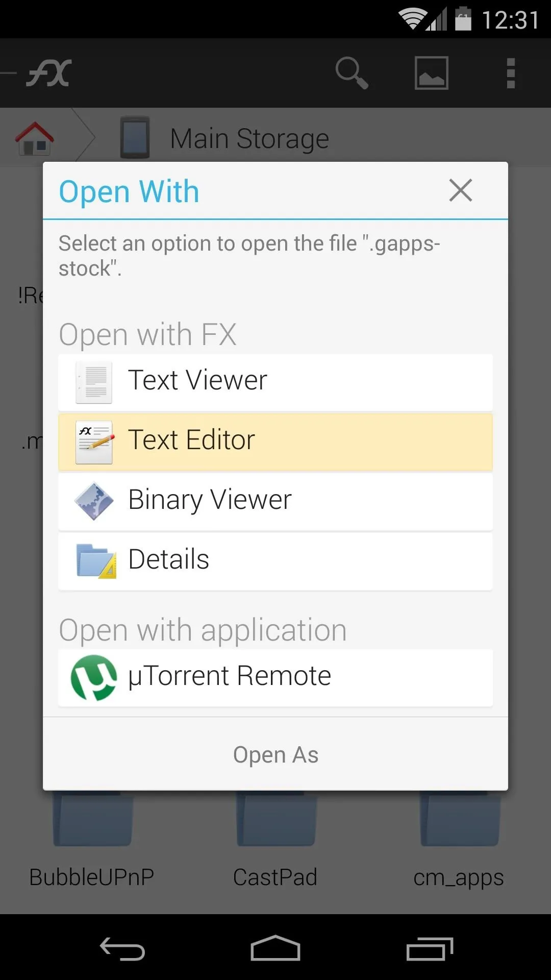Tap the Android Home navigation button
This screenshot has height=980, width=551.
coord(275,948)
